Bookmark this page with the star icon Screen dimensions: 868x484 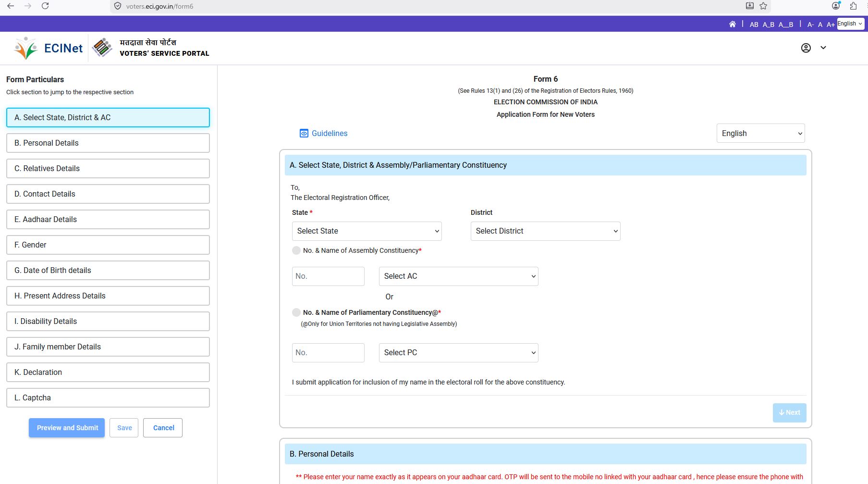pyautogui.click(x=763, y=6)
